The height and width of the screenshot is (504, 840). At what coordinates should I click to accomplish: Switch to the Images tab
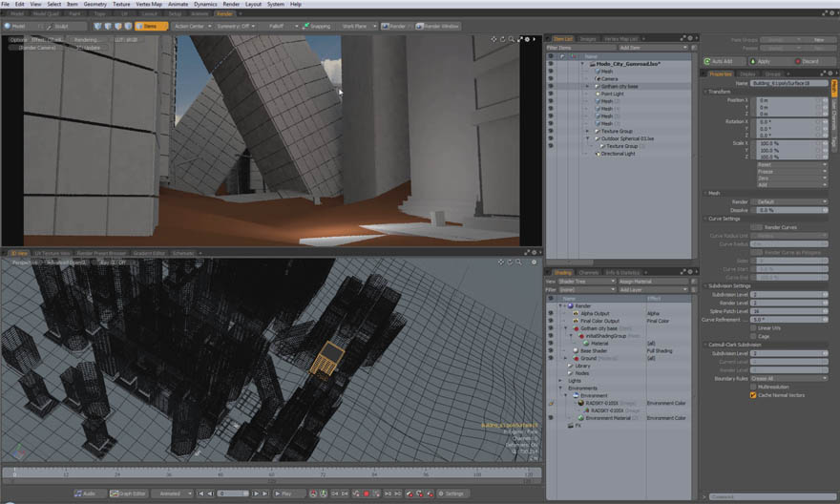coord(588,38)
